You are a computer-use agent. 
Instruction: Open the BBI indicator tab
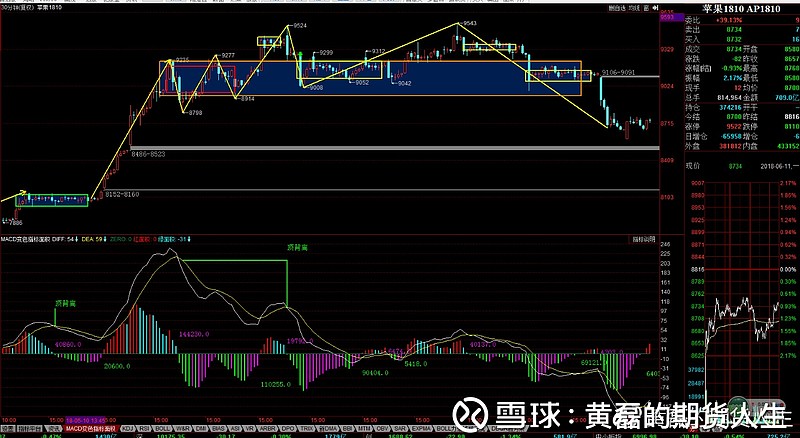347,428
